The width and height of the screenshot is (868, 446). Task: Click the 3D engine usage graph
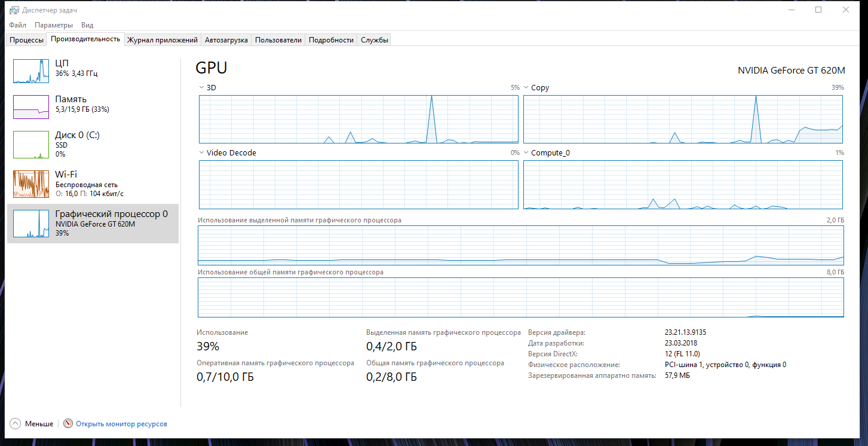tap(358, 119)
